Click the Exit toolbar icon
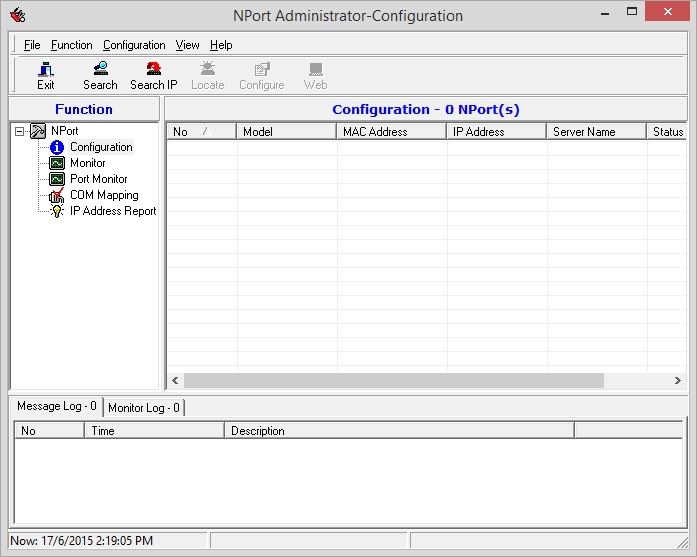Screen dimensions: 697x557 click(46, 69)
